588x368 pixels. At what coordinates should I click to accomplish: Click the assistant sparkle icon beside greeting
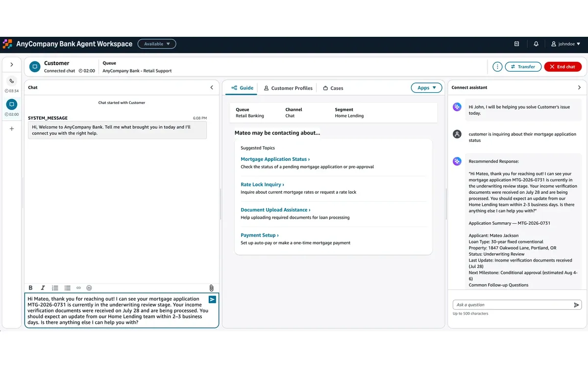(x=457, y=107)
